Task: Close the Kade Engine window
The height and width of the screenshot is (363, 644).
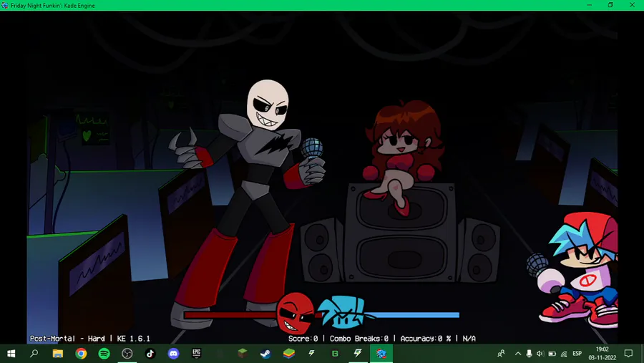Action: (632, 5)
